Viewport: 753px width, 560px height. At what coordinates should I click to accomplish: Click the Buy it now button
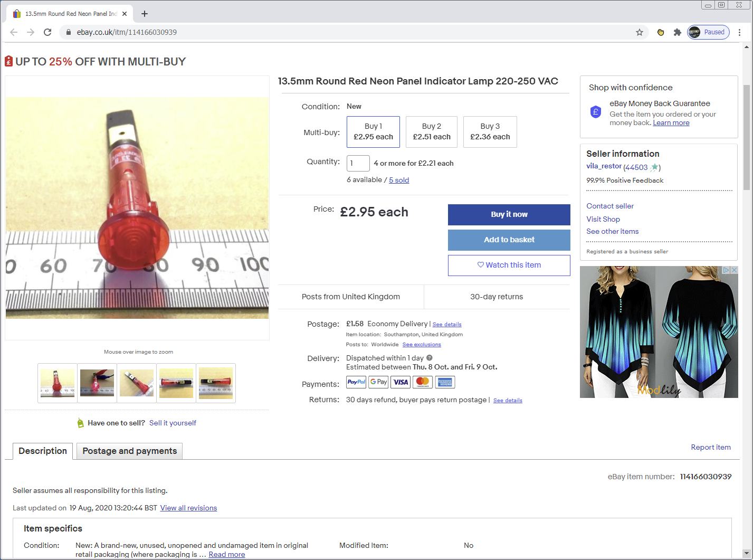tap(508, 214)
